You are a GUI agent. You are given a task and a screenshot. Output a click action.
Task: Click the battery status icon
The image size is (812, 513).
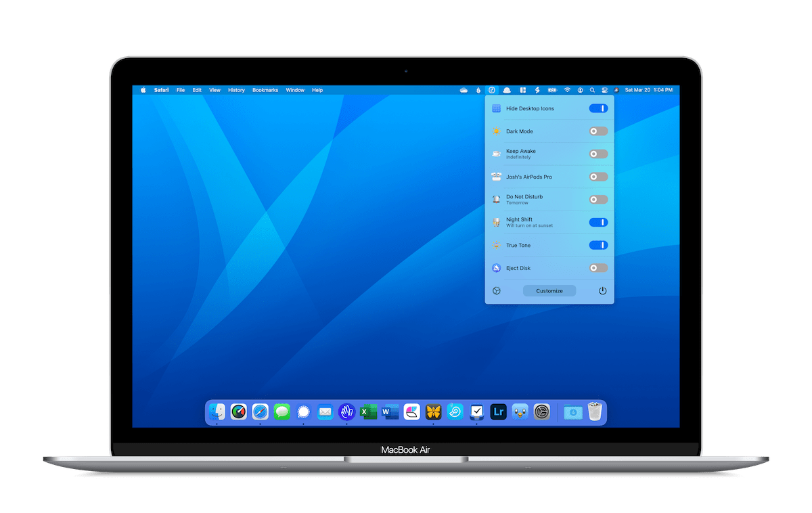(x=552, y=90)
